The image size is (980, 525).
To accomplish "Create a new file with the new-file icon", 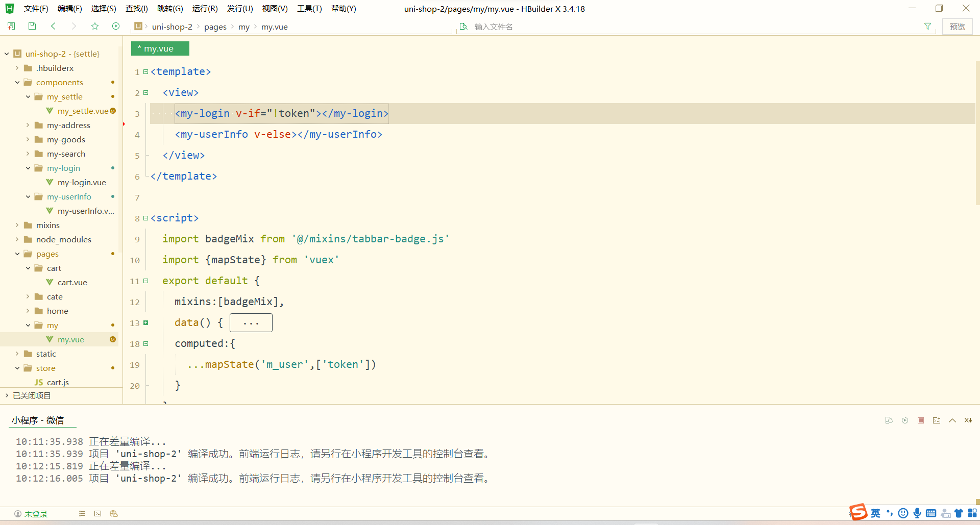I will 11,26.
